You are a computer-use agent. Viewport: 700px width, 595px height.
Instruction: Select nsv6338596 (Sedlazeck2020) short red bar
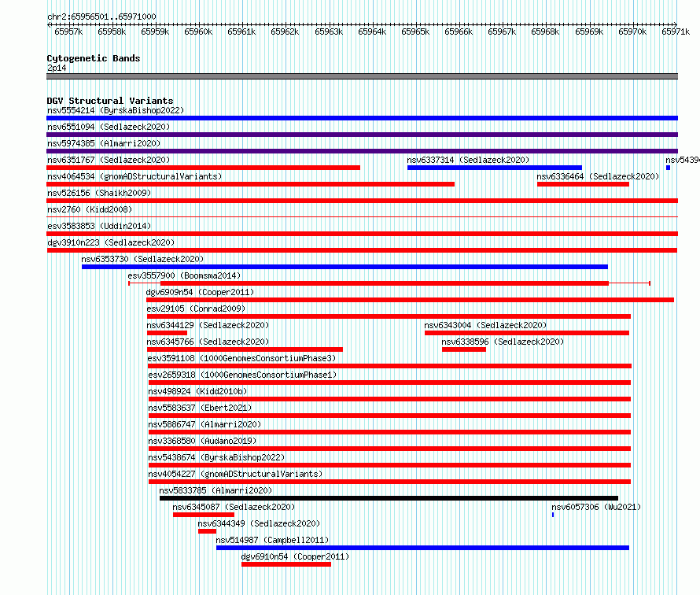point(464,349)
